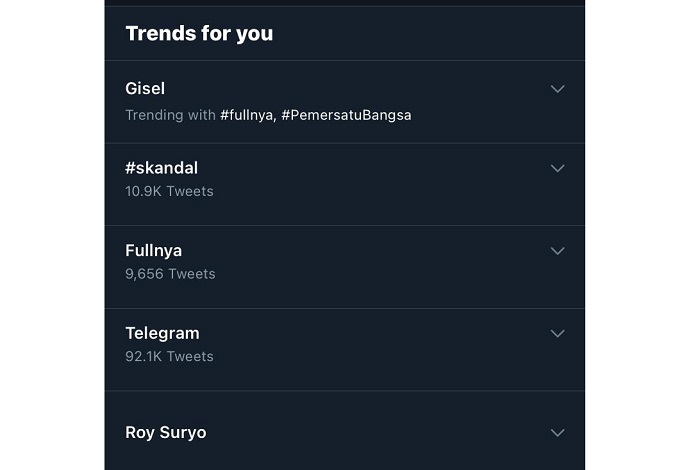700x470 pixels.
Task: Select the #skandal trend title
Action: click(161, 168)
